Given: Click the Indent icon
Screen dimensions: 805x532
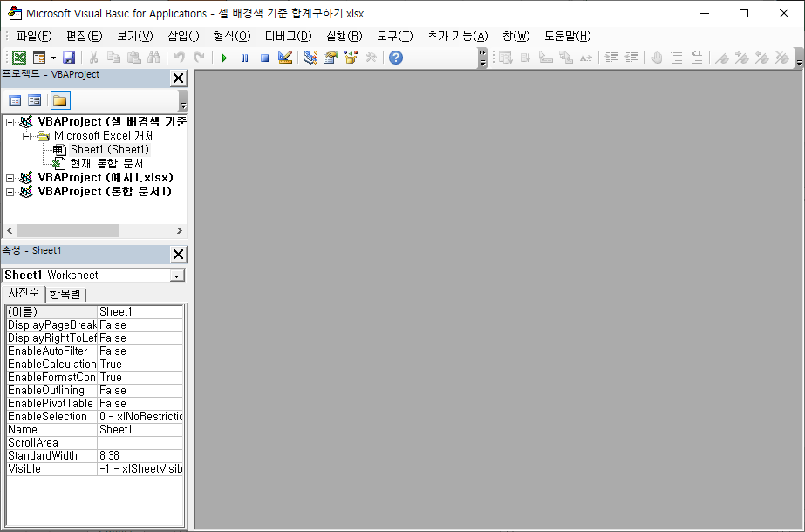Looking at the screenshot, I should tap(611, 58).
